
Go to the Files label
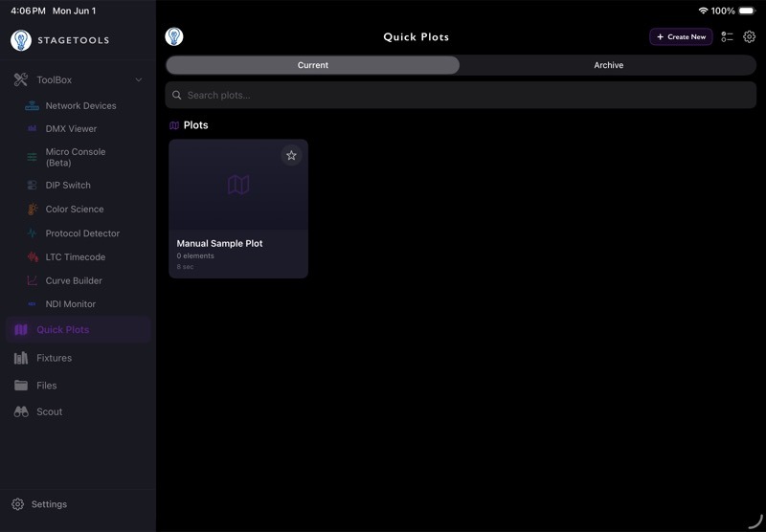tap(46, 385)
